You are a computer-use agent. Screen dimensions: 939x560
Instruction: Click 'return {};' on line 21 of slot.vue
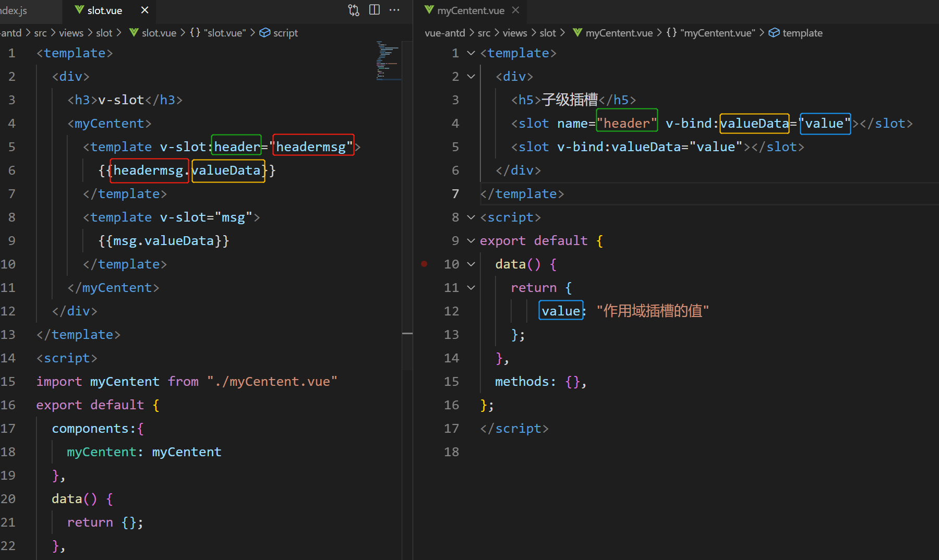[105, 522]
